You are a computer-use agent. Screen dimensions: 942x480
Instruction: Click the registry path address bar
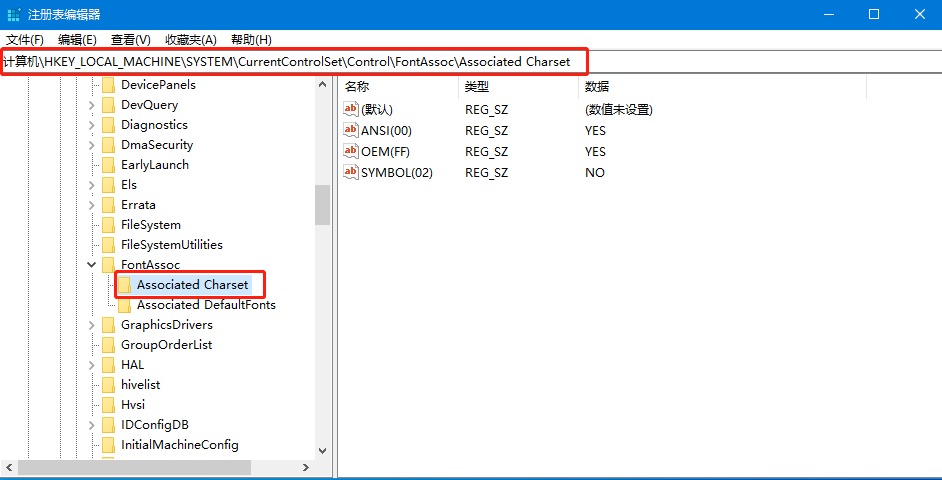tap(471, 61)
